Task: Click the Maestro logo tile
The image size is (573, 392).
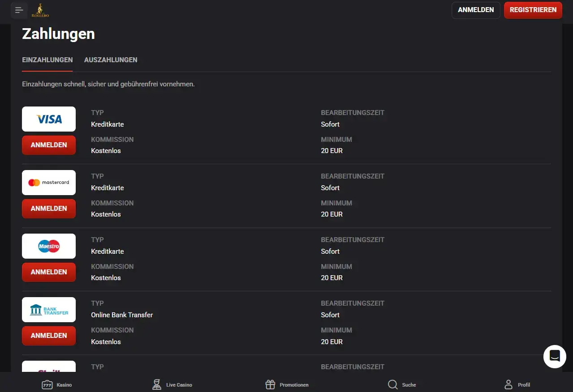Action: tap(49, 246)
